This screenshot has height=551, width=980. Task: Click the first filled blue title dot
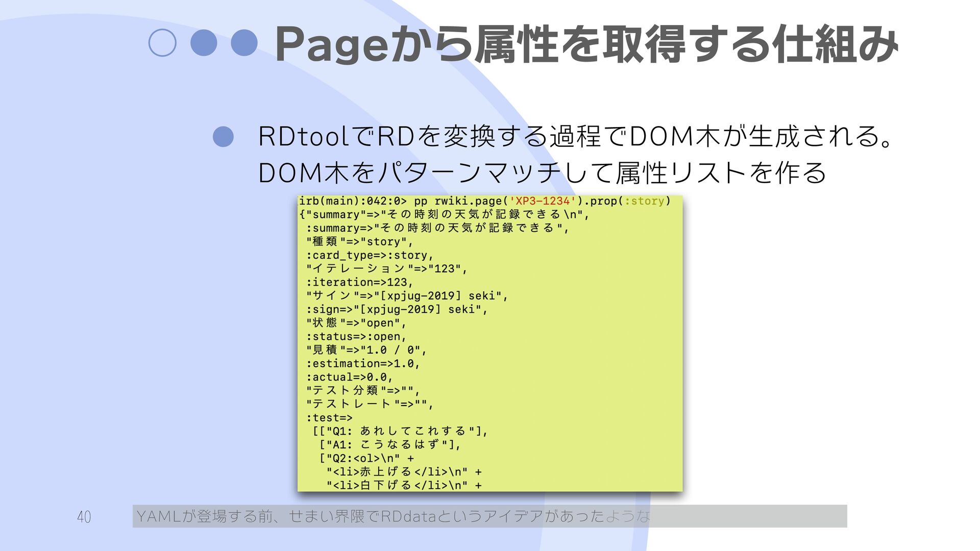(203, 43)
